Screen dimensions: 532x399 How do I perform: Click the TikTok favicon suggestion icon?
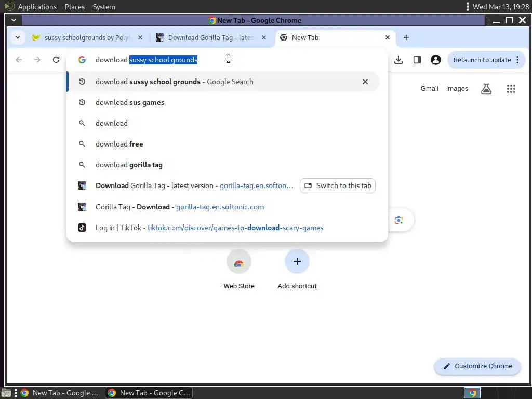point(82,228)
